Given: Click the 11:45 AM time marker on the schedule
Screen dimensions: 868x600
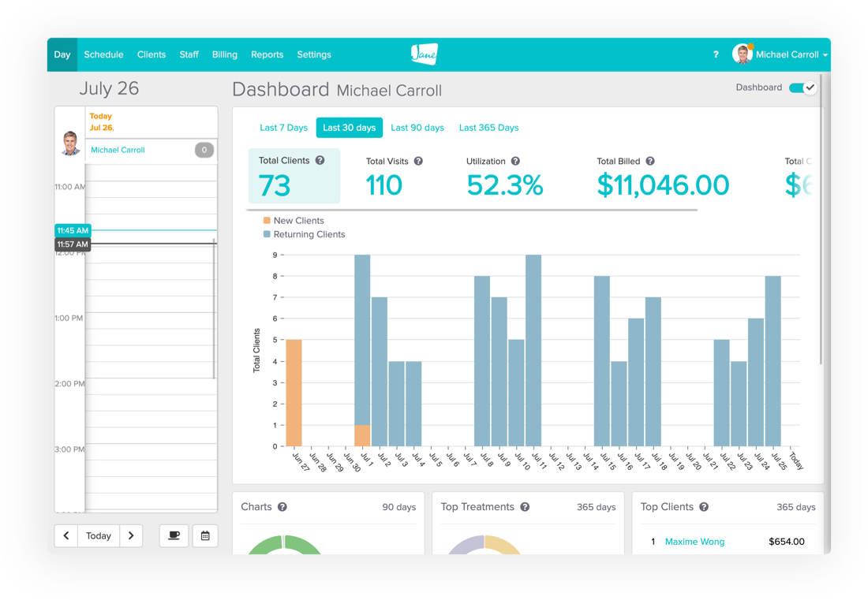Looking at the screenshot, I should [x=72, y=230].
